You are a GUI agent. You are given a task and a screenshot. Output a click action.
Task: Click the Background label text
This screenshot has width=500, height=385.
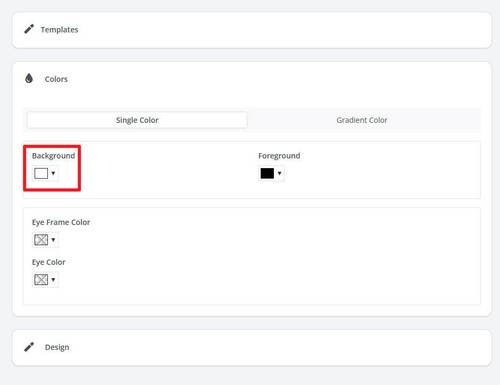point(53,156)
